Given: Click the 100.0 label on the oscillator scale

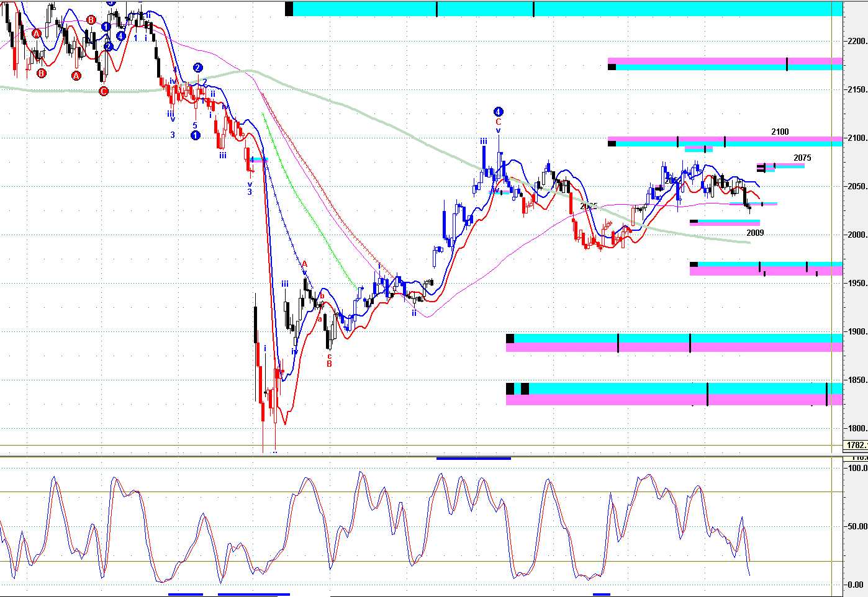Looking at the screenshot, I should point(857,469).
